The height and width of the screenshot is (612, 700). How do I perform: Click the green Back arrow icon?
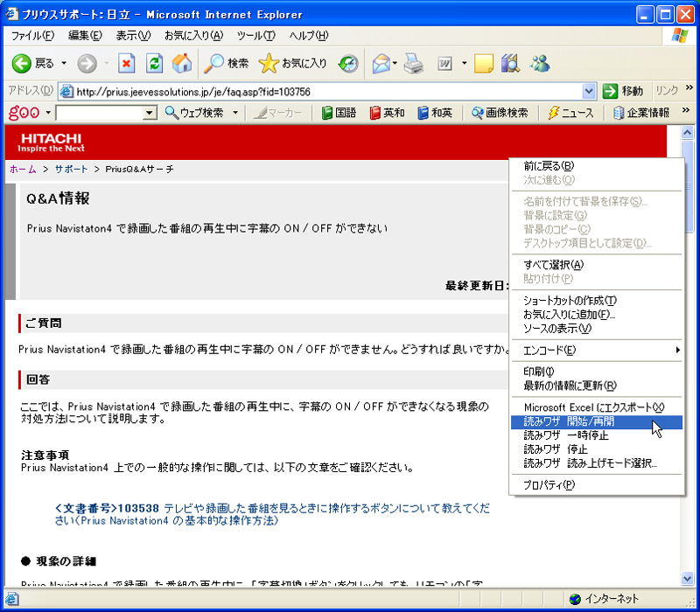pos(21,64)
